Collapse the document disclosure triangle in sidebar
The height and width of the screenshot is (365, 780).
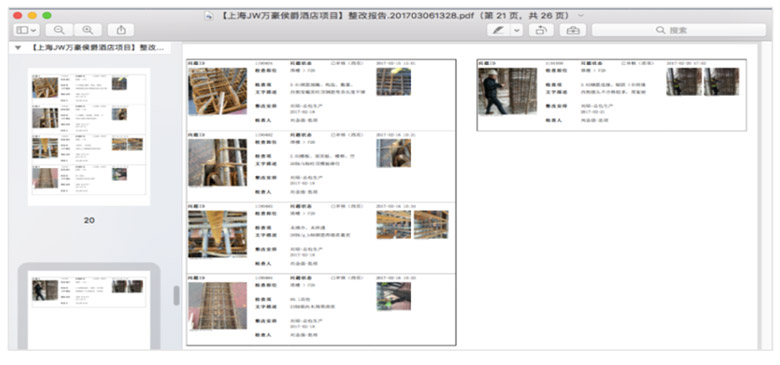(18, 48)
